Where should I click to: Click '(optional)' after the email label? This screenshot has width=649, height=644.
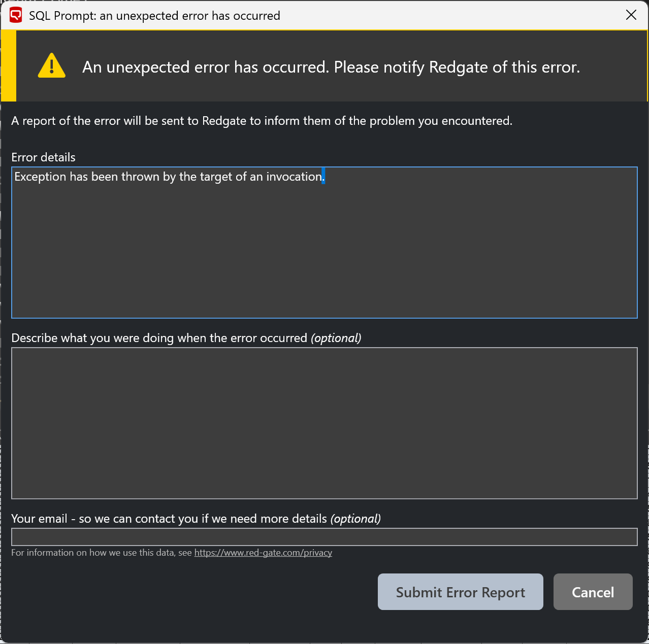[x=355, y=519]
